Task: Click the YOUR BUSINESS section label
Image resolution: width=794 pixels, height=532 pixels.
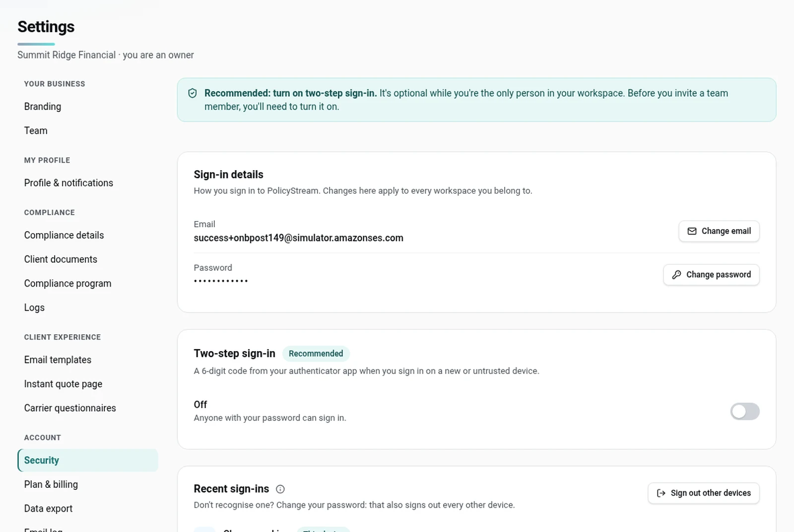Action: coord(55,84)
